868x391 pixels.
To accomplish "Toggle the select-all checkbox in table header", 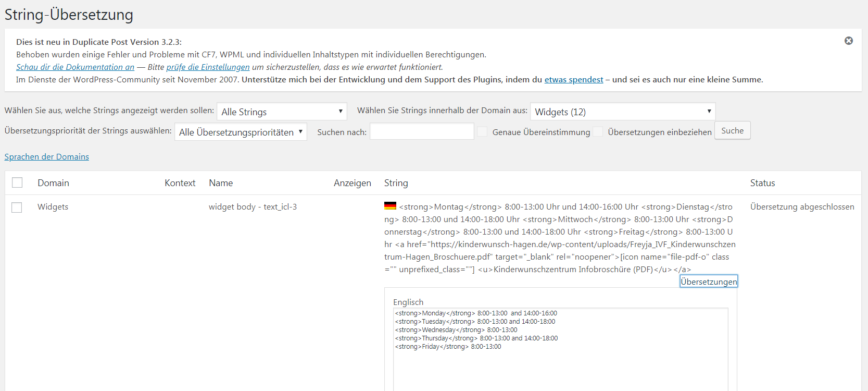I will pos(17,182).
